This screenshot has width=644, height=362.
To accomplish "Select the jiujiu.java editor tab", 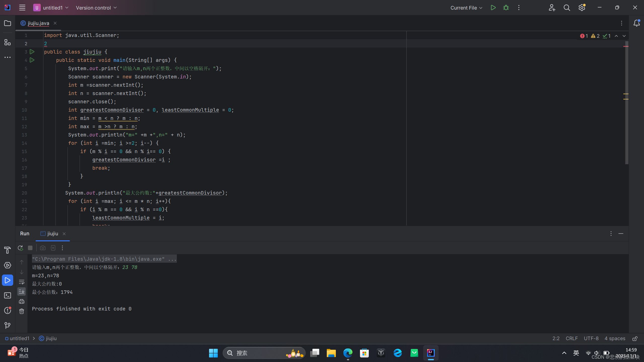I will coord(38,23).
